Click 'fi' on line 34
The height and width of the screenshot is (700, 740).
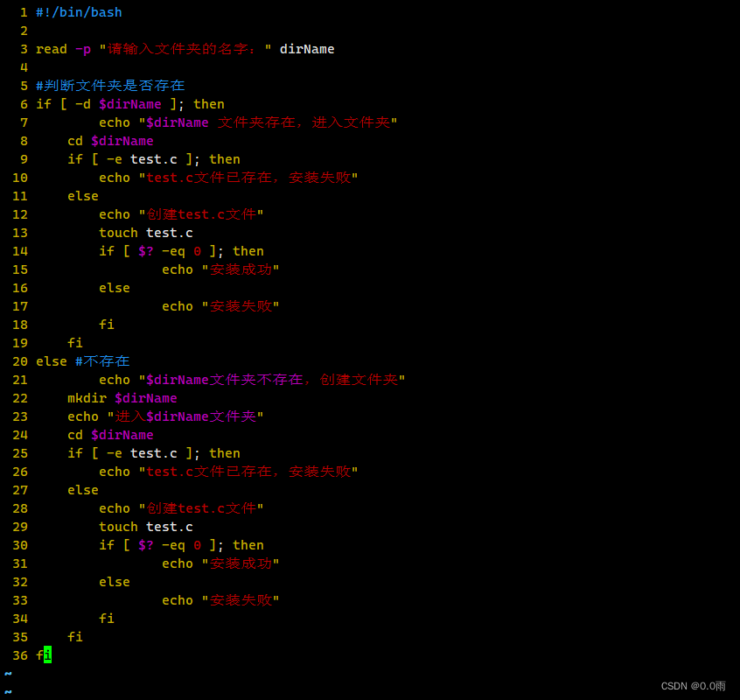[x=107, y=619]
